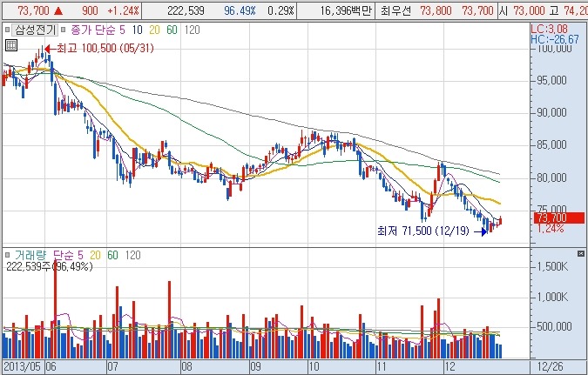588x375 pixels.
Task: Click the +1.24% change rate in top bar
Action: [123, 10]
